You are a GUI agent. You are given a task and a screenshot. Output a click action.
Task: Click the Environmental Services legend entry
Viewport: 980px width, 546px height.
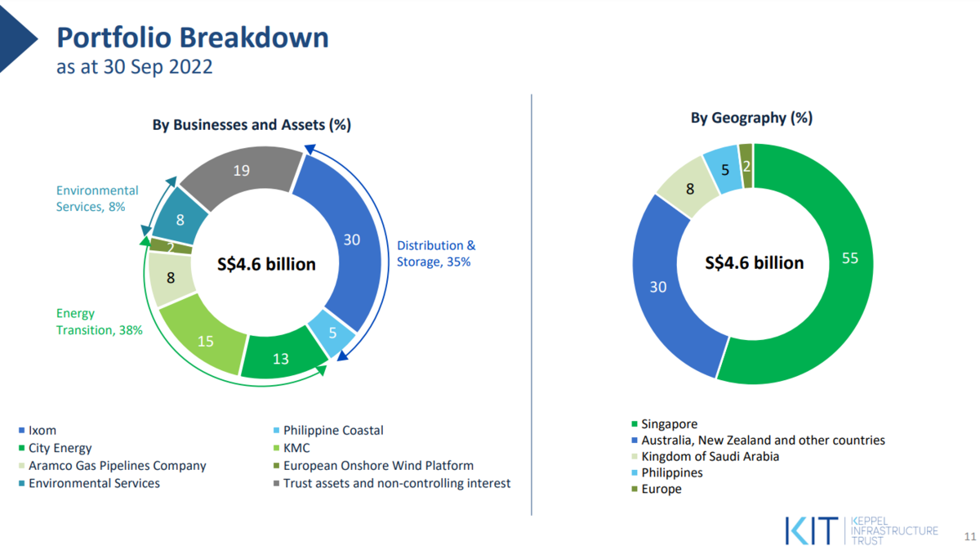[89, 483]
